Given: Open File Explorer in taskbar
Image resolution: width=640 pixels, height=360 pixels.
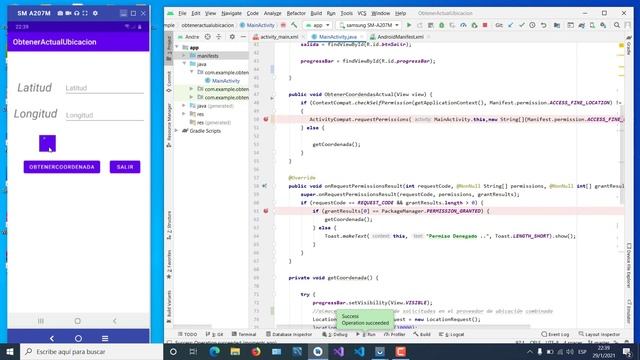Looking at the screenshot, I should click(x=235, y=351).
